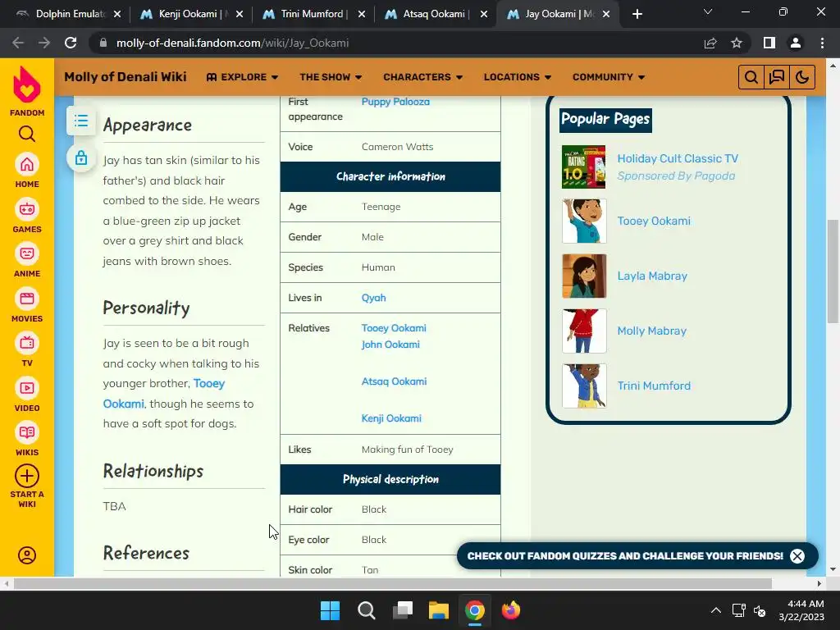840x630 pixels.
Task: Open Trini Mumford popular page link
Action: click(654, 386)
